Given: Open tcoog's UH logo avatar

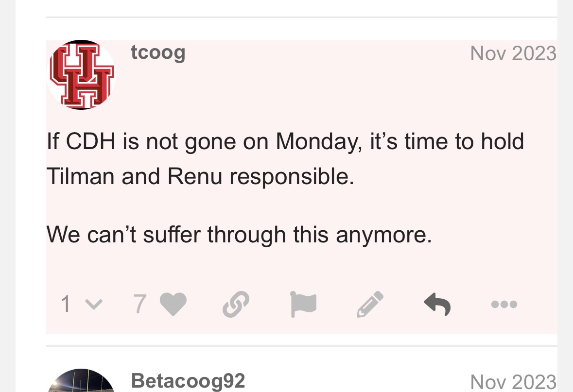Looking at the screenshot, I should (x=81, y=75).
